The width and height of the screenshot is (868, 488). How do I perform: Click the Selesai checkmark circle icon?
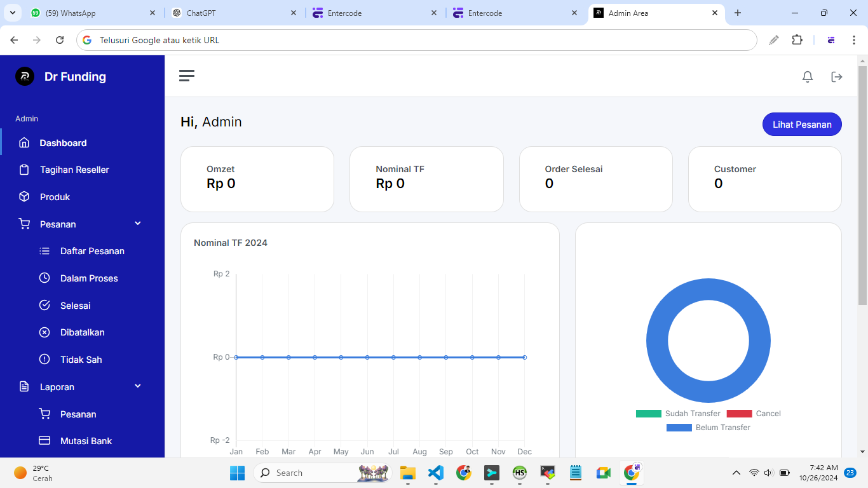(44, 305)
